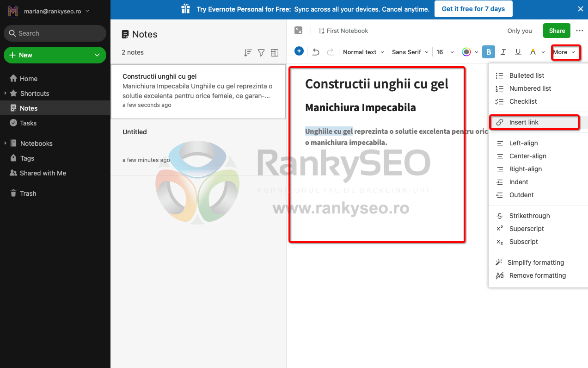588x368 pixels.
Task: Toggle bold formatting
Action: click(x=489, y=52)
